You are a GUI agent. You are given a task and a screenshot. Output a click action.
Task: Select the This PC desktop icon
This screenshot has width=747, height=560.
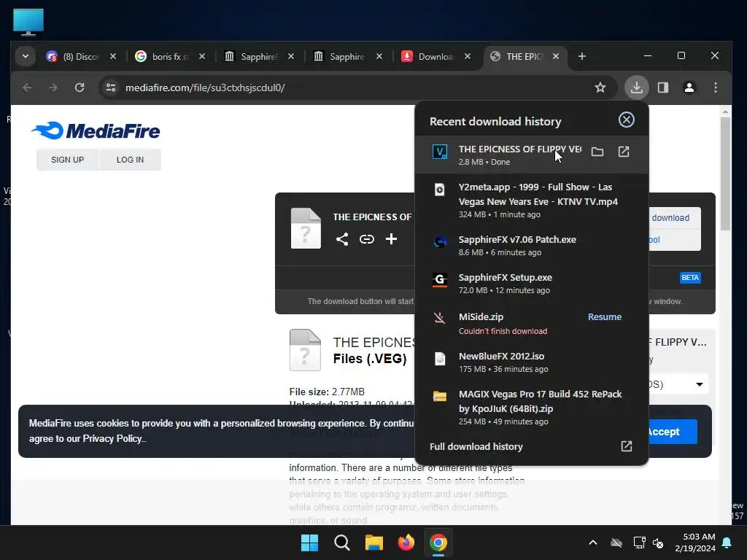point(28,21)
